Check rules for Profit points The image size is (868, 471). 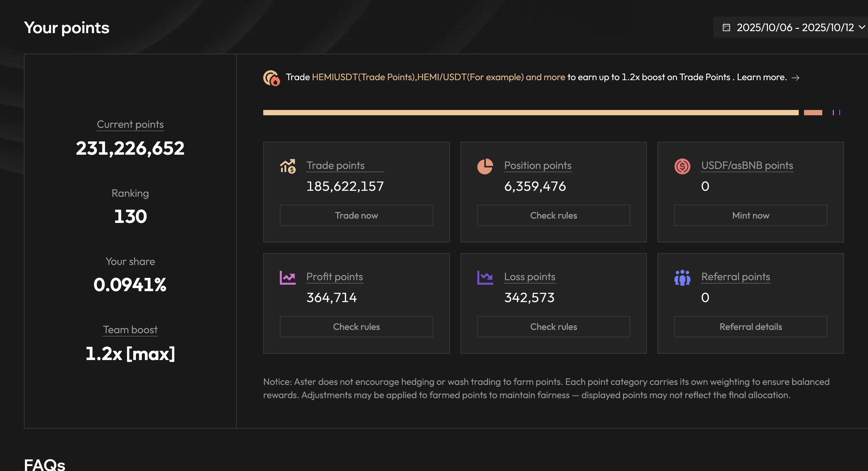356,326
